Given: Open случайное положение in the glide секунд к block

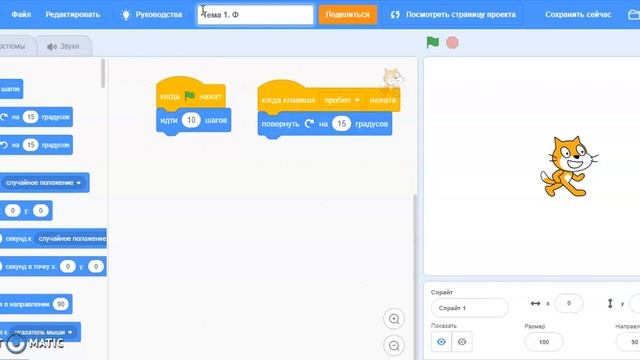Looking at the screenshot, I should pyautogui.click(x=71, y=239).
